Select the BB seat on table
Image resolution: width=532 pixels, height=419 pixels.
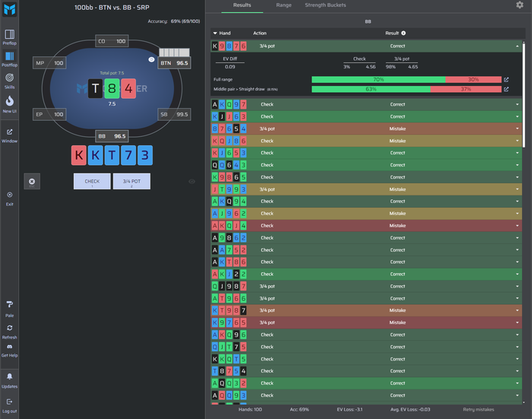(112, 136)
